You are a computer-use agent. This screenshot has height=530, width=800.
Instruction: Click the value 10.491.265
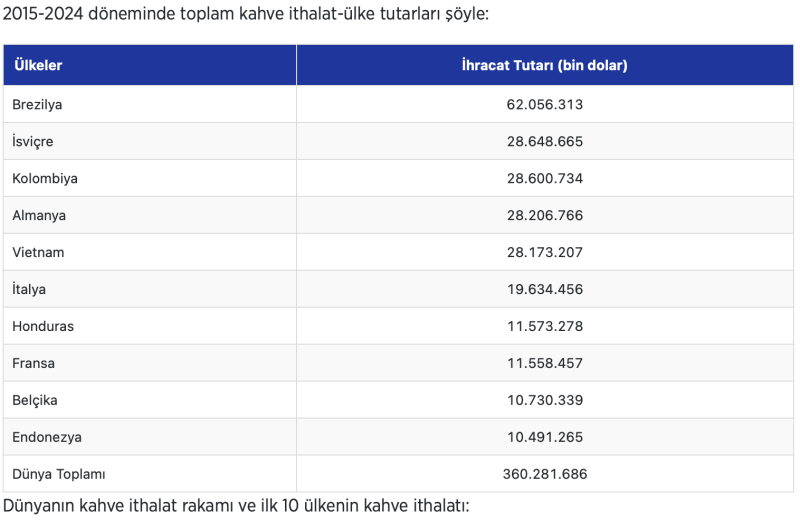tap(544, 437)
